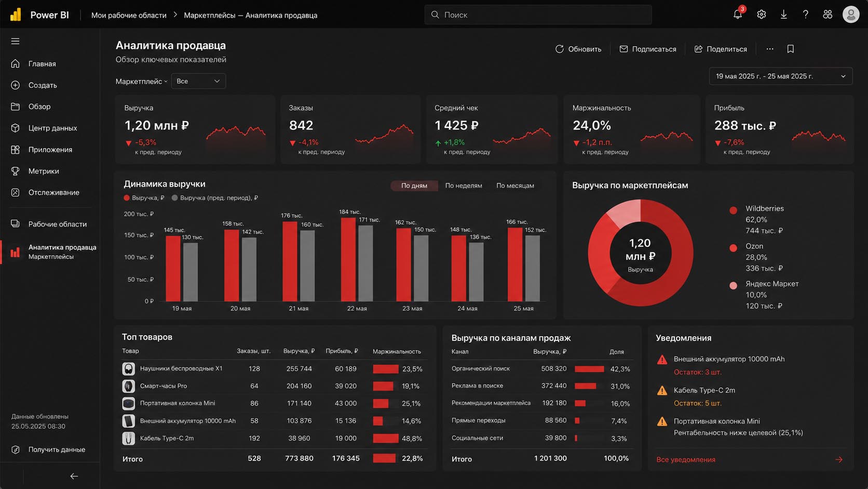
Task: Click the Главная home icon
Action: pos(15,63)
